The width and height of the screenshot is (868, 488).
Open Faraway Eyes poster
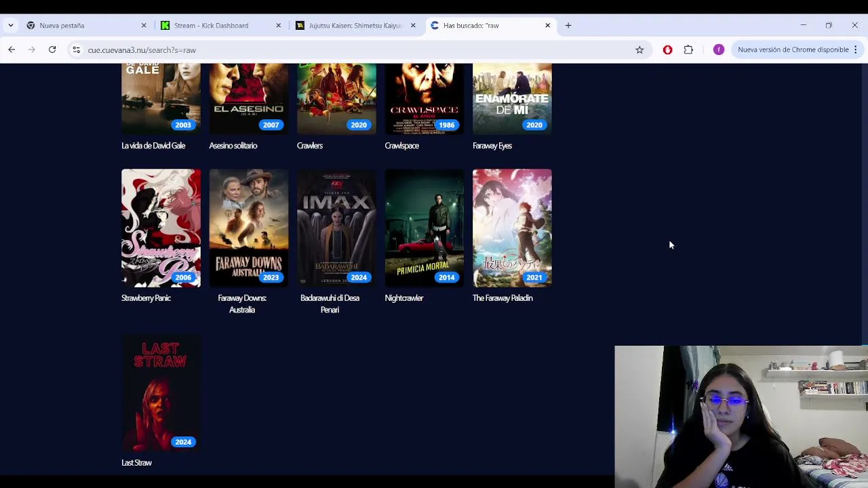(512, 98)
